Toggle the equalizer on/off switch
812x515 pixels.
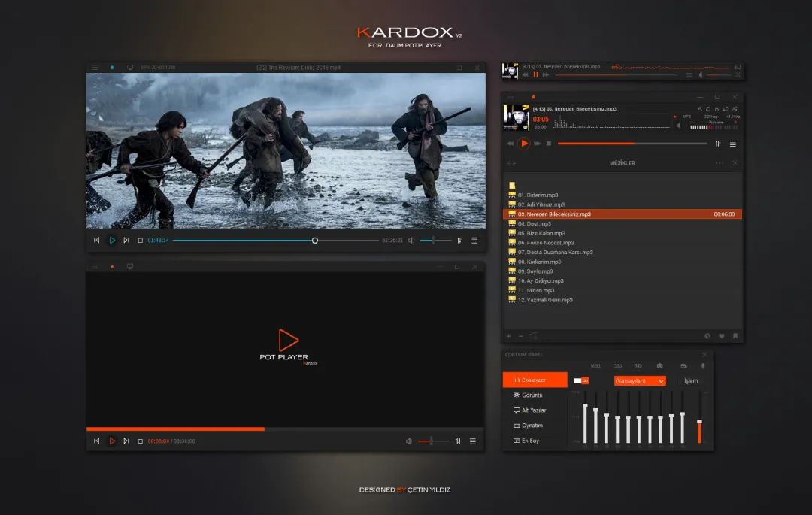581,381
